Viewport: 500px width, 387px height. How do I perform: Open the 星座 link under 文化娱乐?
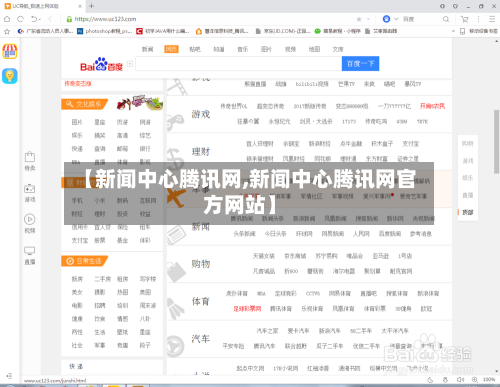click(x=100, y=122)
